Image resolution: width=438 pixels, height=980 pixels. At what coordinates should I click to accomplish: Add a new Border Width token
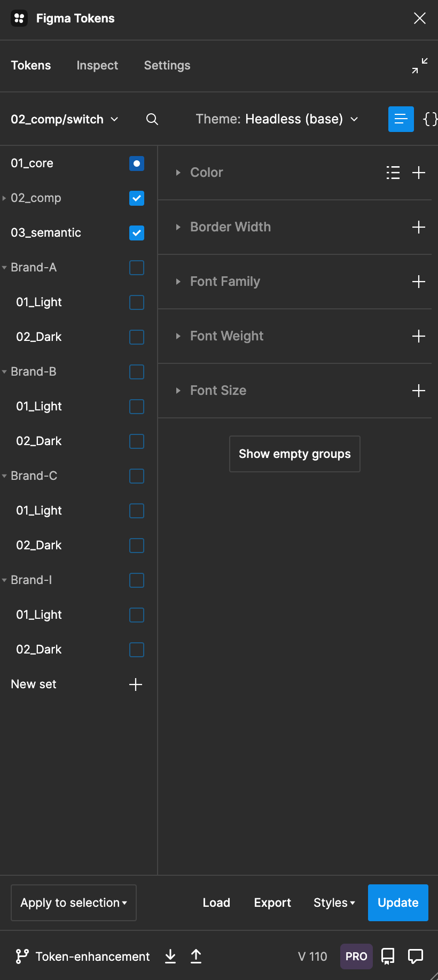click(419, 227)
